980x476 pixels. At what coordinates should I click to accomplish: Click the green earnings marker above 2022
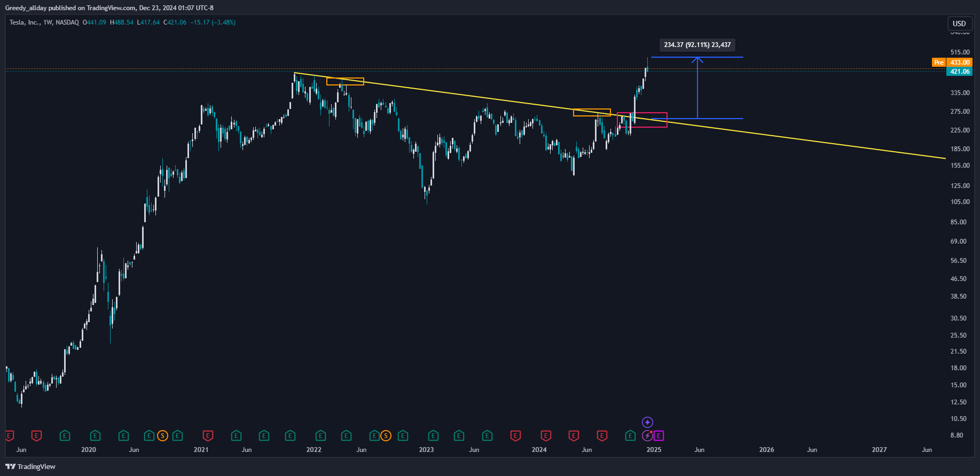pos(320,436)
